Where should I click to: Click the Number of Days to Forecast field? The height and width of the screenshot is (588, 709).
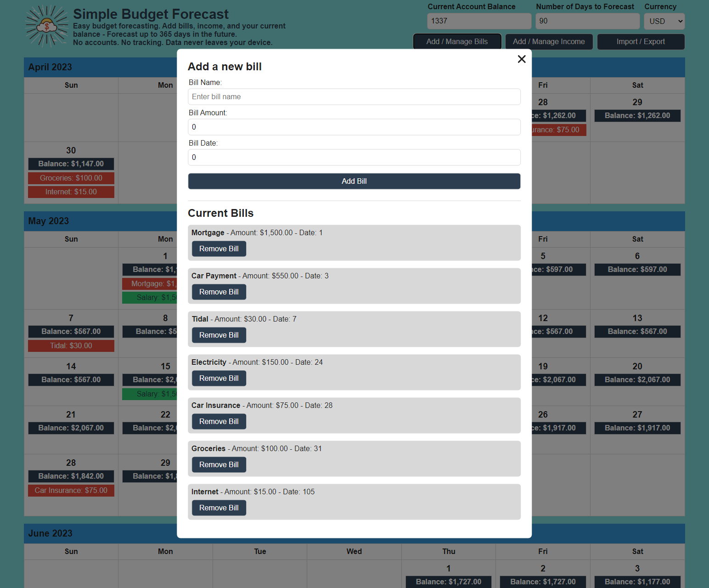[x=587, y=21]
